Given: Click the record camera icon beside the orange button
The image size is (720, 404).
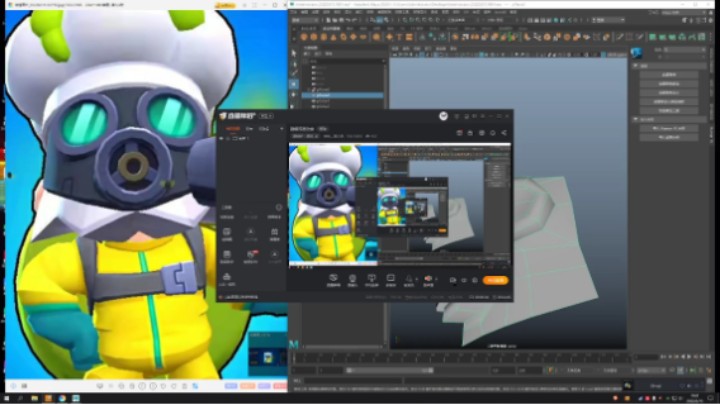Looking at the screenshot, I should pos(453,280).
